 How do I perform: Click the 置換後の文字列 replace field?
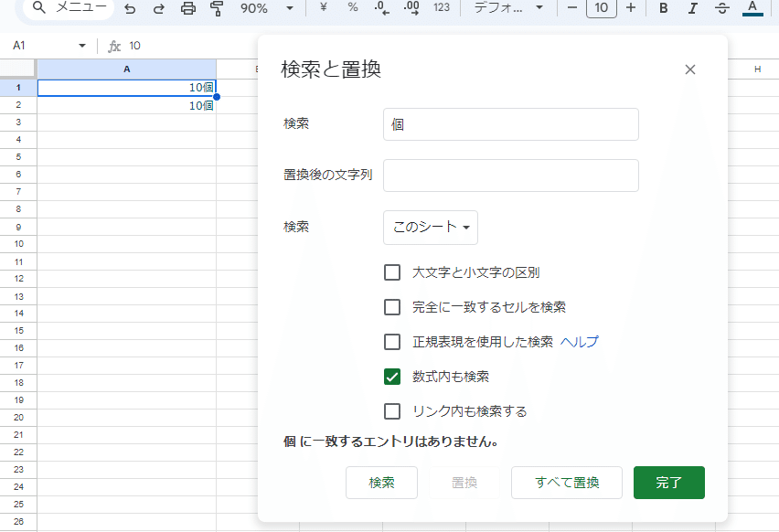(511, 176)
